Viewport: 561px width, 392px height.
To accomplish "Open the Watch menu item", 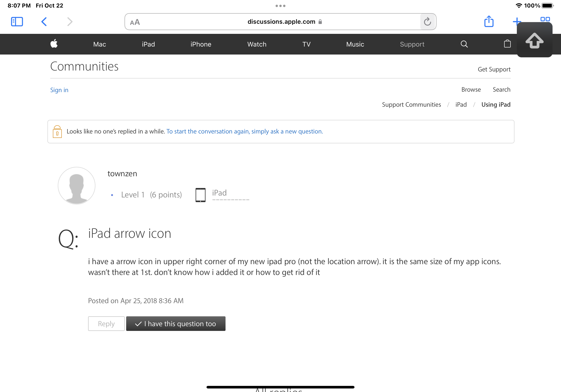I will point(257,44).
